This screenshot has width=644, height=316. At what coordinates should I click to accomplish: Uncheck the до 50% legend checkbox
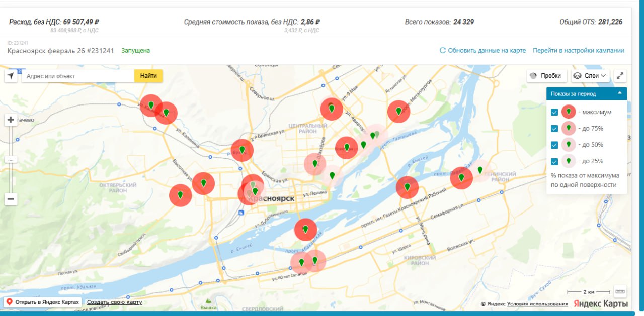[554, 145]
